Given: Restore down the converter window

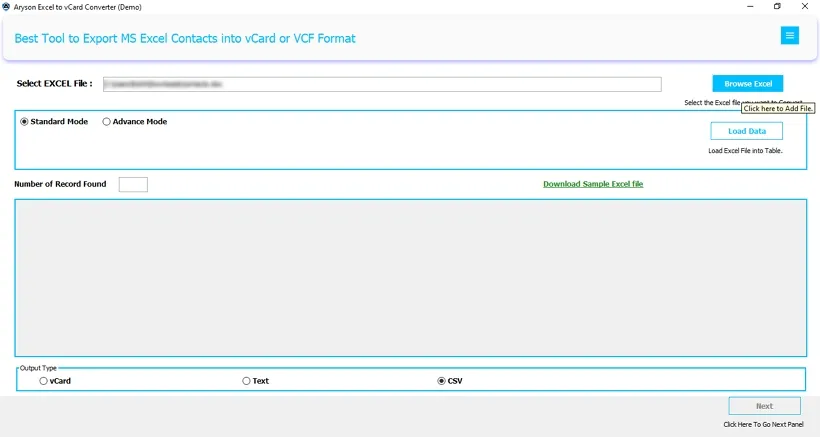Looking at the screenshot, I should click(x=777, y=7).
